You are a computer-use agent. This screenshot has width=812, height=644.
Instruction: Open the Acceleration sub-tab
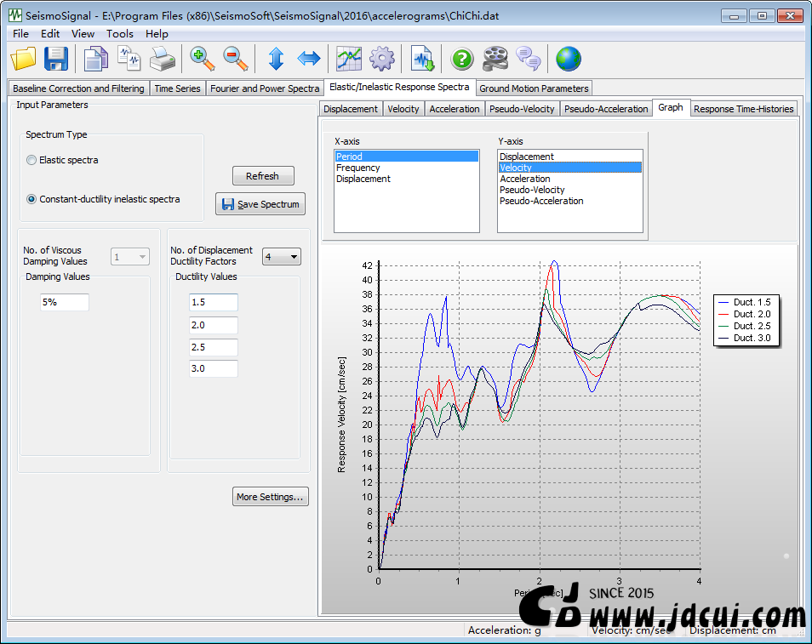coord(455,109)
